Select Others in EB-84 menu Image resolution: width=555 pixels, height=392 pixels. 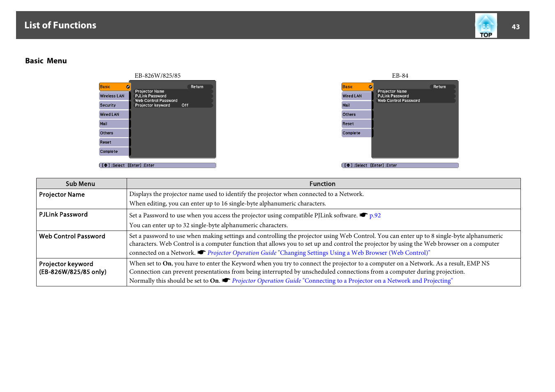pyautogui.click(x=357, y=115)
